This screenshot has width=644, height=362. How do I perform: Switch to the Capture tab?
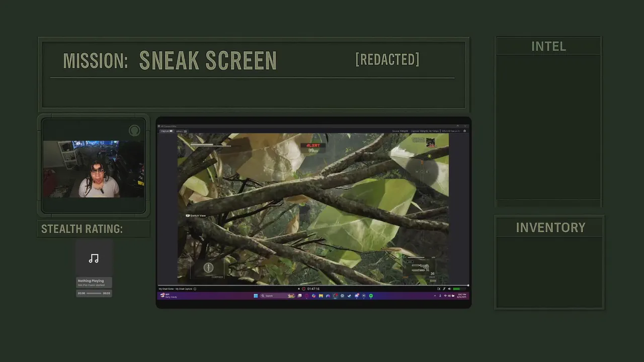(167, 131)
